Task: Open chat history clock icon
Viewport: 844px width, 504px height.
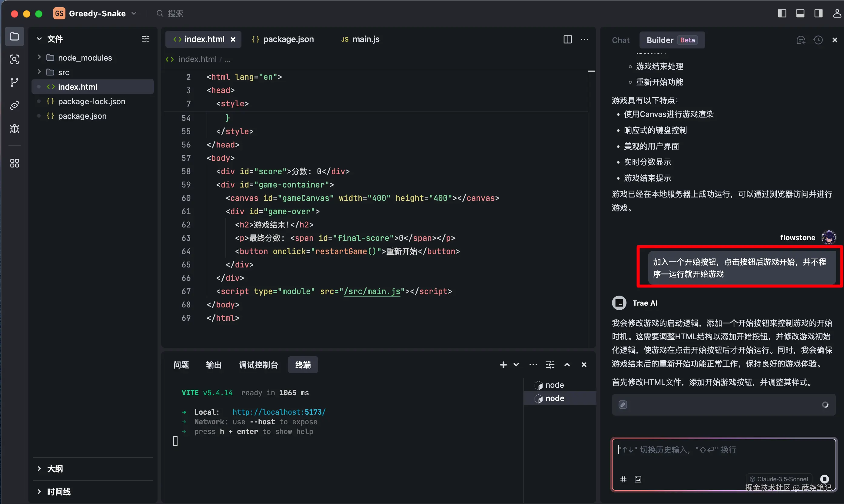Action: (x=818, y=40)
